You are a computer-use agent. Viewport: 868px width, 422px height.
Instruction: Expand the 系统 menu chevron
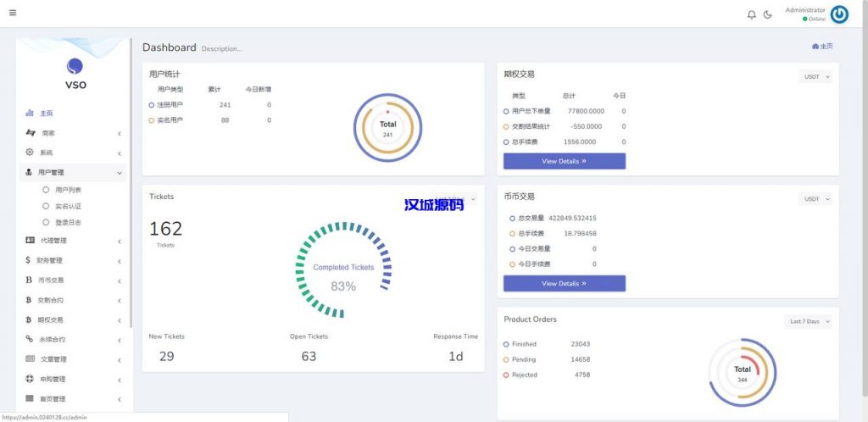(120, 153)
